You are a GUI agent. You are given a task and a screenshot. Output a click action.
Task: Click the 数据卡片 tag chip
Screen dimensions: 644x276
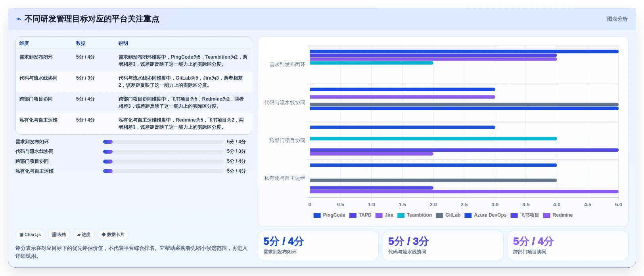point(113,235)
